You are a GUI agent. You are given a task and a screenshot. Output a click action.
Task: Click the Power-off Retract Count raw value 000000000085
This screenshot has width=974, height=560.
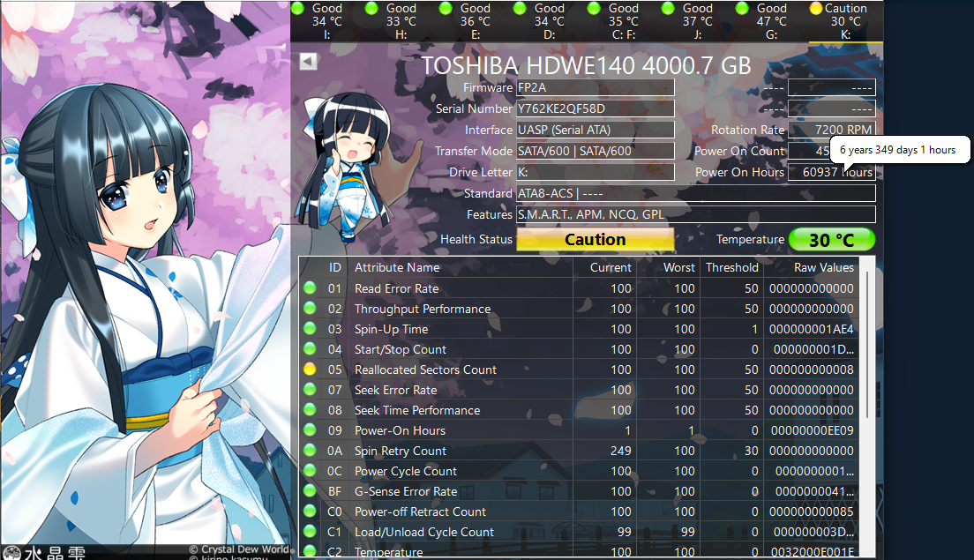[812, 511]
